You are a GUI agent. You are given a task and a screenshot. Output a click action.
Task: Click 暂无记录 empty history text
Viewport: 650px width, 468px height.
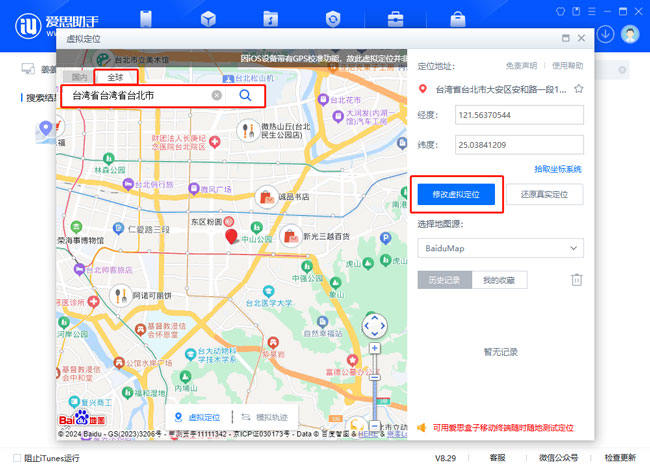[x=501, y=352]
